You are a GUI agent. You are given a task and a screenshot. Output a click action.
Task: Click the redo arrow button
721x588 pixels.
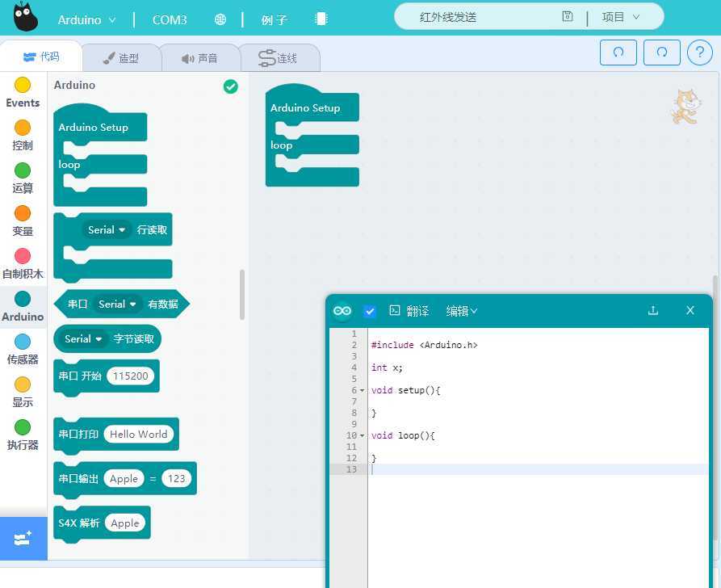click(662, 52)
